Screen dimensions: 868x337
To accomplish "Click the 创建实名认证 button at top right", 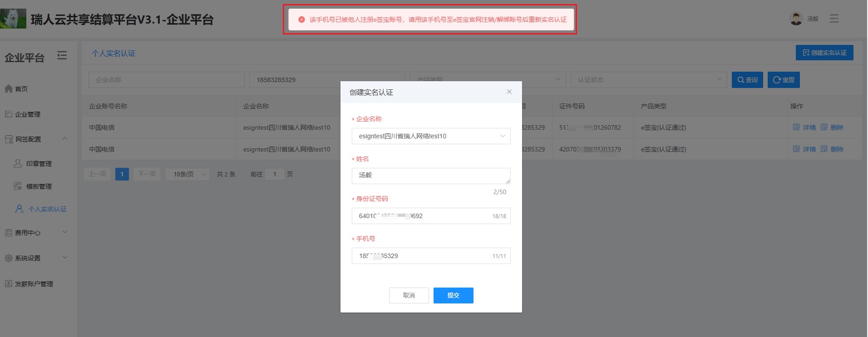I will (x=824, y=53).
